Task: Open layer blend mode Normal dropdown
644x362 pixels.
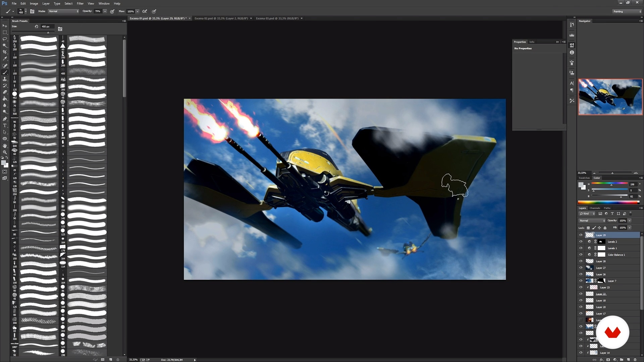Action: [x=592, y=221]
